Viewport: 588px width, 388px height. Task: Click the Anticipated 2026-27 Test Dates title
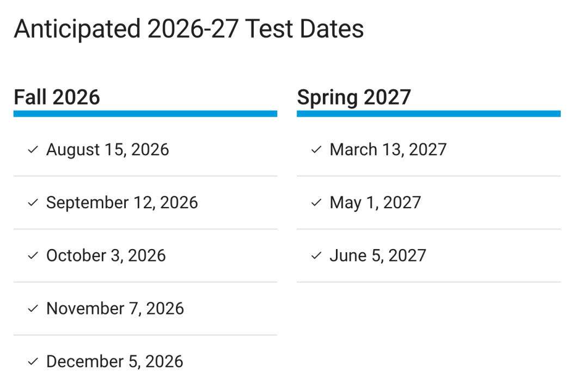(x=188, y=29)
